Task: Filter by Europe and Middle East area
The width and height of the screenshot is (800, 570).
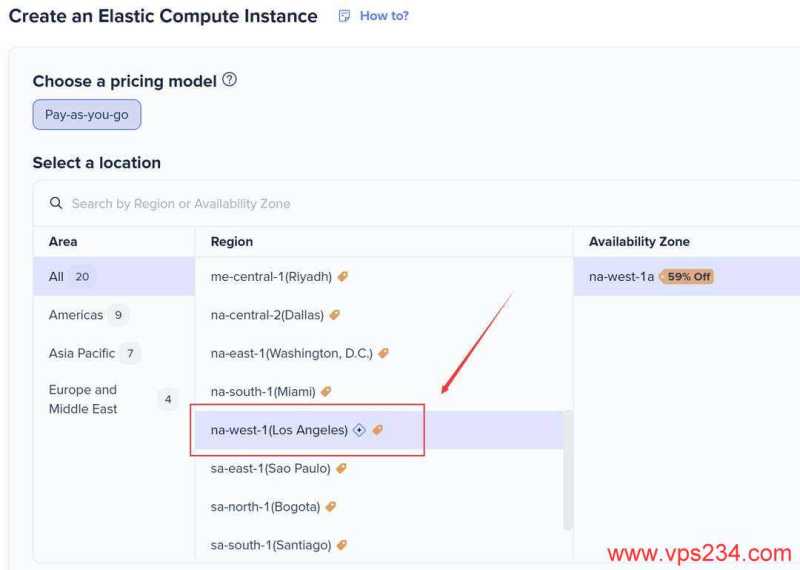Action: [x=83, y=399]
